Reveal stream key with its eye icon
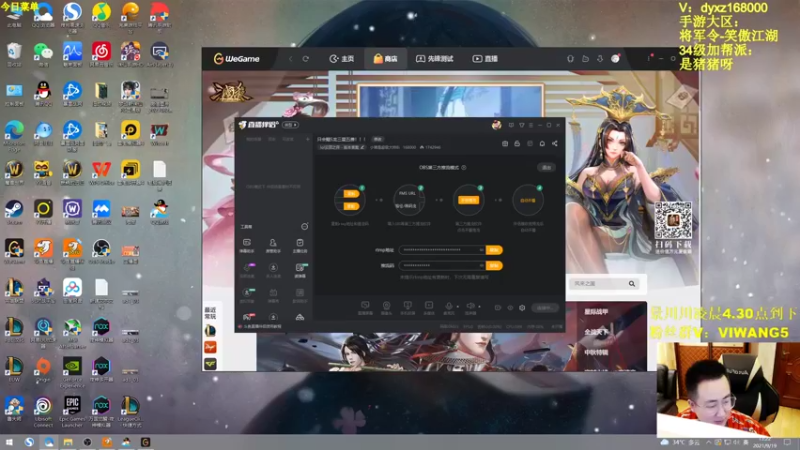Screen dimensions: 800x450 (x=481, y=266)
